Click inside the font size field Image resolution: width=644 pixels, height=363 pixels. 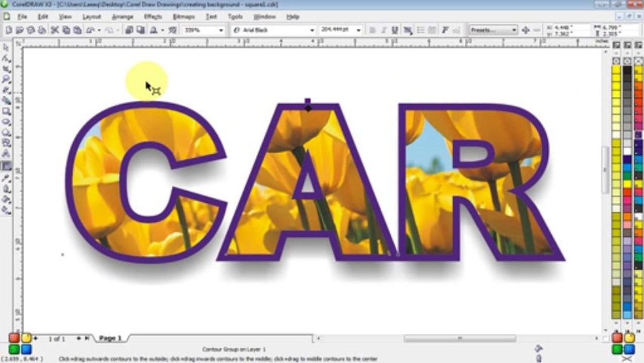(x=336, y=30)
